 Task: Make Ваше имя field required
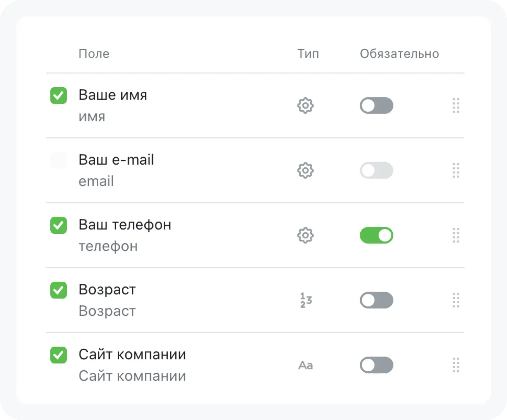click(x=376, y=106)
